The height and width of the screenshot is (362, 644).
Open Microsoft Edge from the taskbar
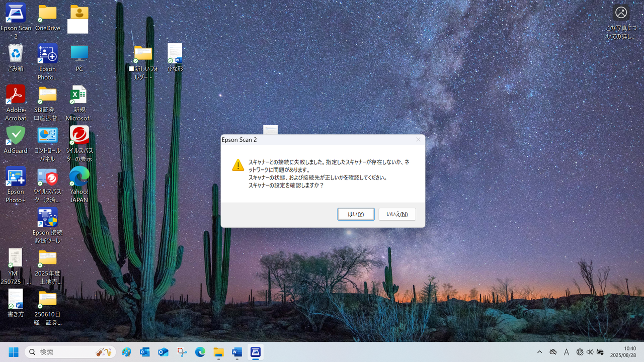pos(200,352)
